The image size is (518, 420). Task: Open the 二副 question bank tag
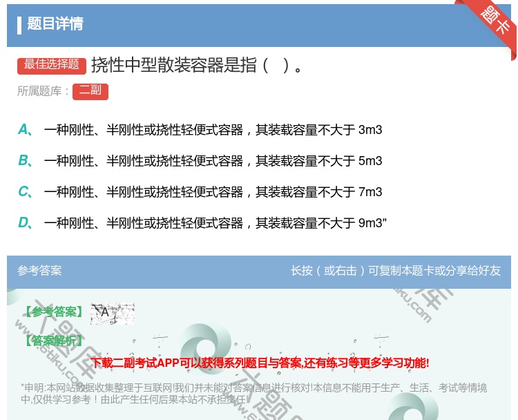click(x=90, y=91)
